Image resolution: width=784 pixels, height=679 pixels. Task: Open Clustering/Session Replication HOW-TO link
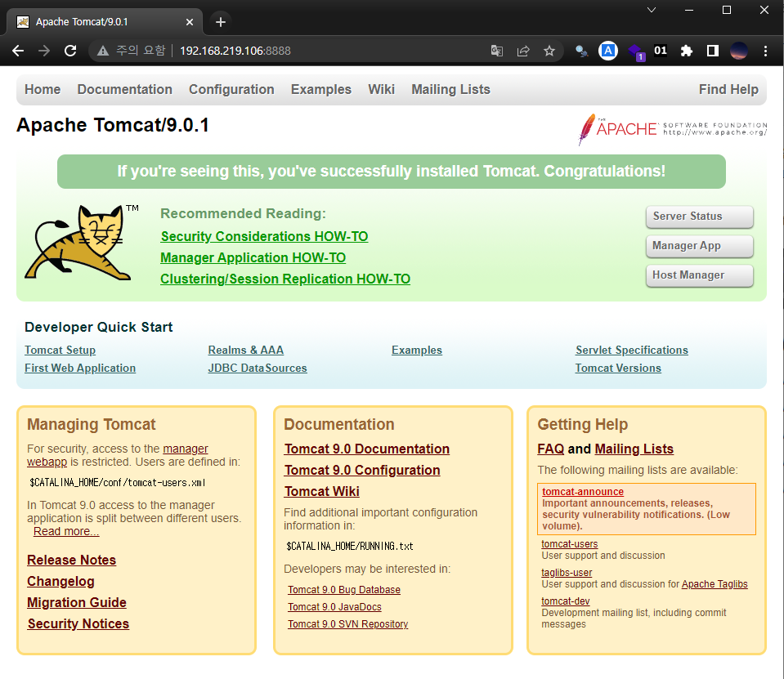[285, 279]
